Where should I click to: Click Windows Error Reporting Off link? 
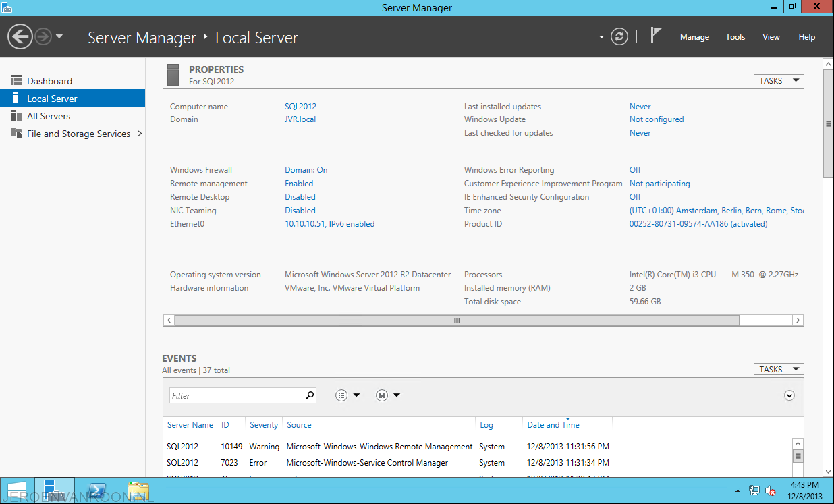point(635,170)
